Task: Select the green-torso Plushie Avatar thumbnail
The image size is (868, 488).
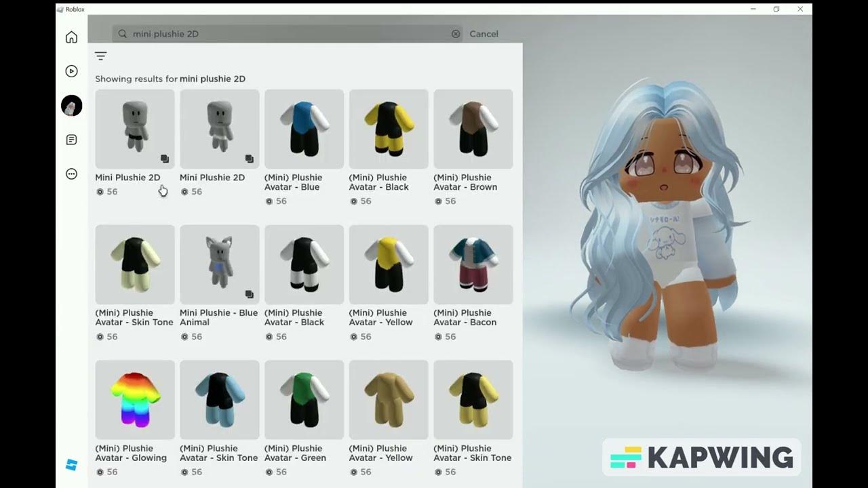Action: (304, 400)
